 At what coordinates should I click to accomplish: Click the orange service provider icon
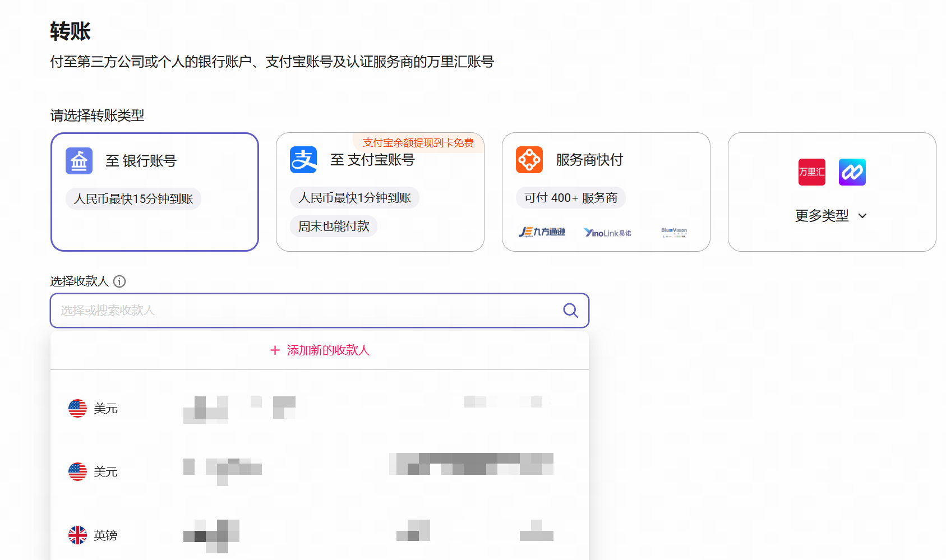(x=529, y=160)
